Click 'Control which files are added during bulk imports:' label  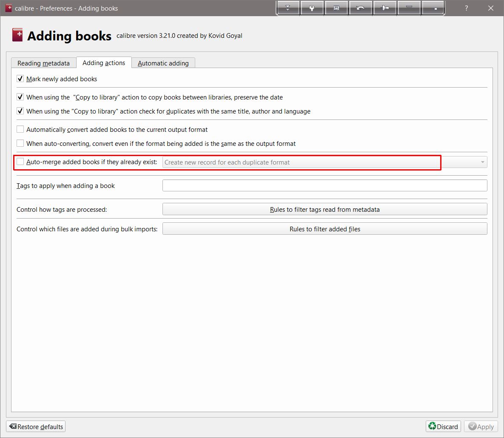click(87, 229)
